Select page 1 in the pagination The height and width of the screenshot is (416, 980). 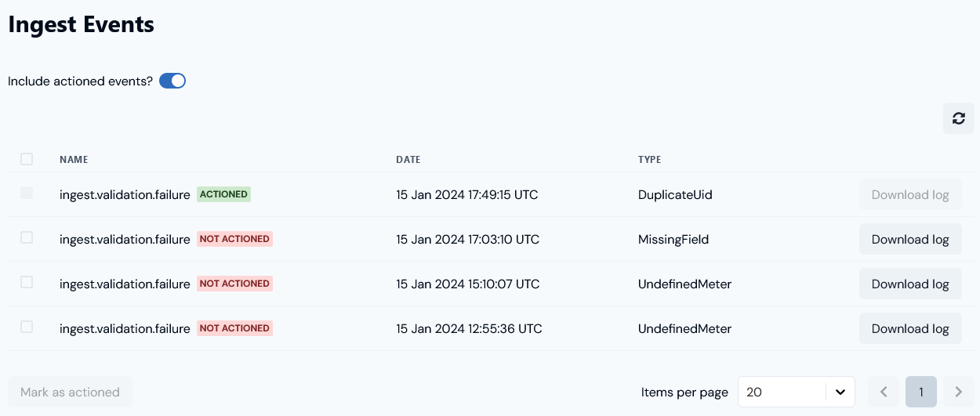(x=921, y=392)
